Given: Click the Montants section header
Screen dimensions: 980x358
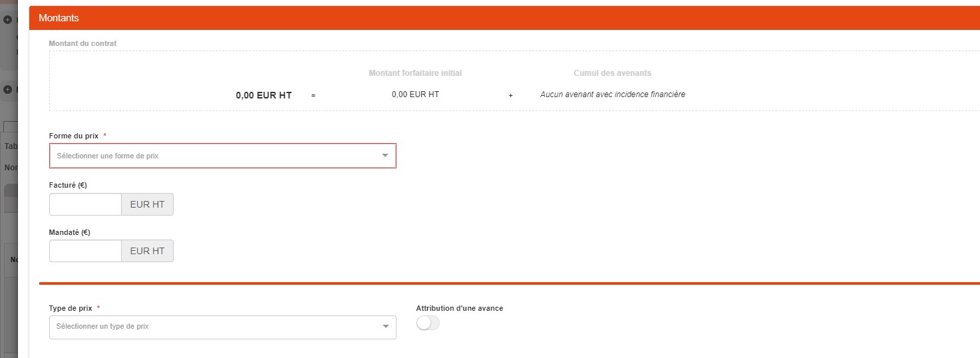Looking at the screenshot, I should [59, 18].
